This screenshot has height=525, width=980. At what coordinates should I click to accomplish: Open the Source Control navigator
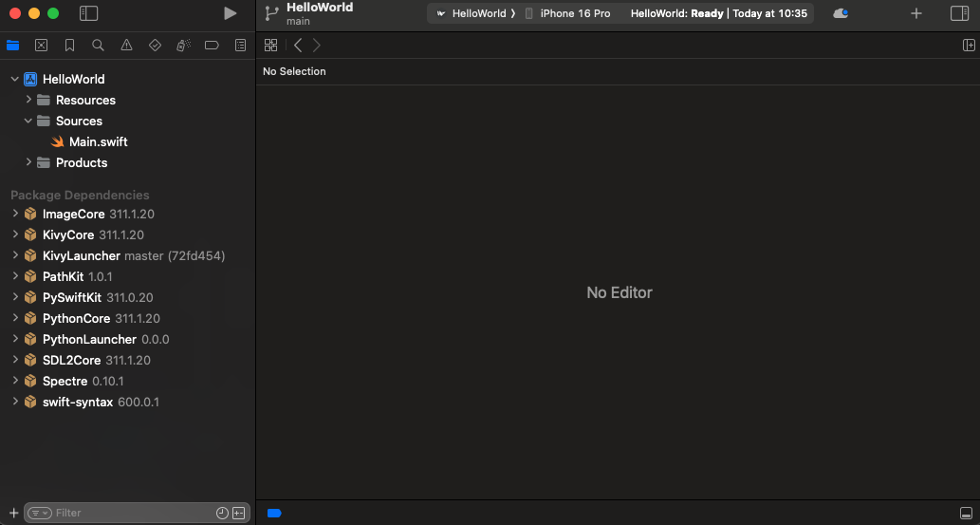point(41,45)
